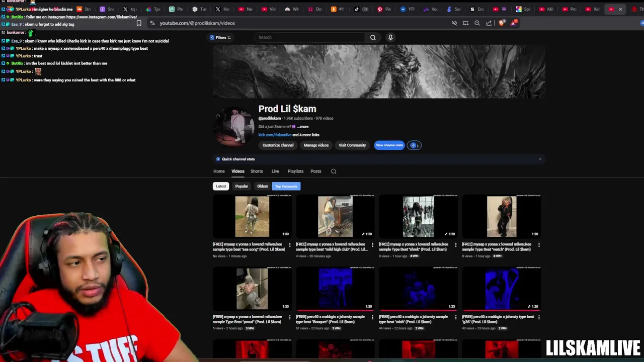644x362 pixels.
Task: Open the 'shrek' beat video thumbnail
Action: point(418,216)
